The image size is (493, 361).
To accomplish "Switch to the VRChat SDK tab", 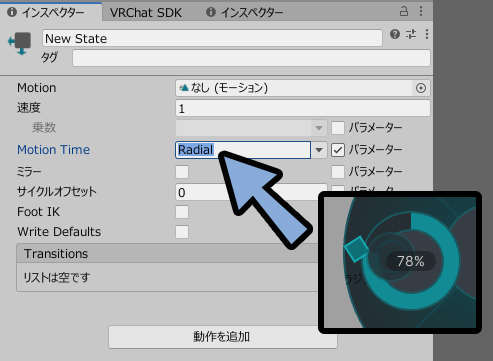I will [x=146, y=13].
